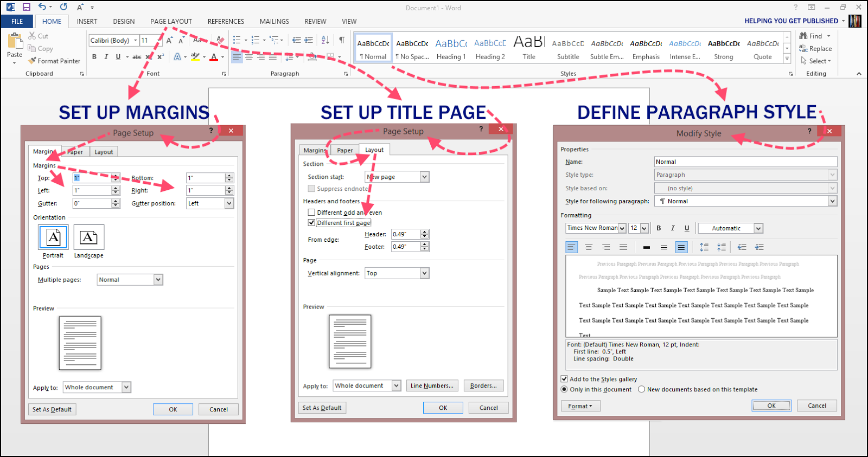Open font size 12 dropdown in Modify Style

pos(644,228)
